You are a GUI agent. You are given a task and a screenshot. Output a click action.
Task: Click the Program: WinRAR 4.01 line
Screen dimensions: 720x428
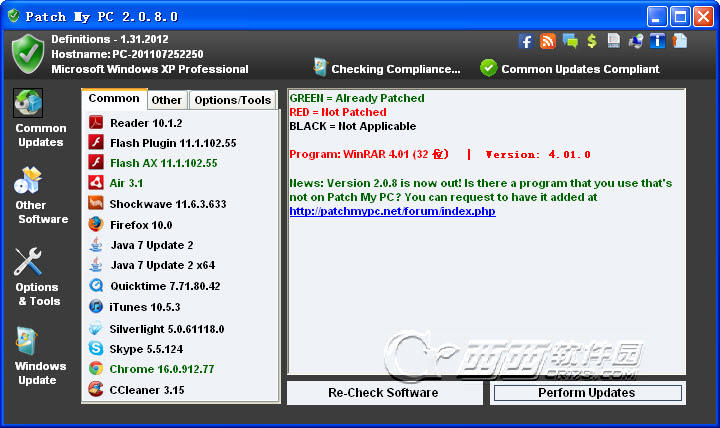coord(440,154)
